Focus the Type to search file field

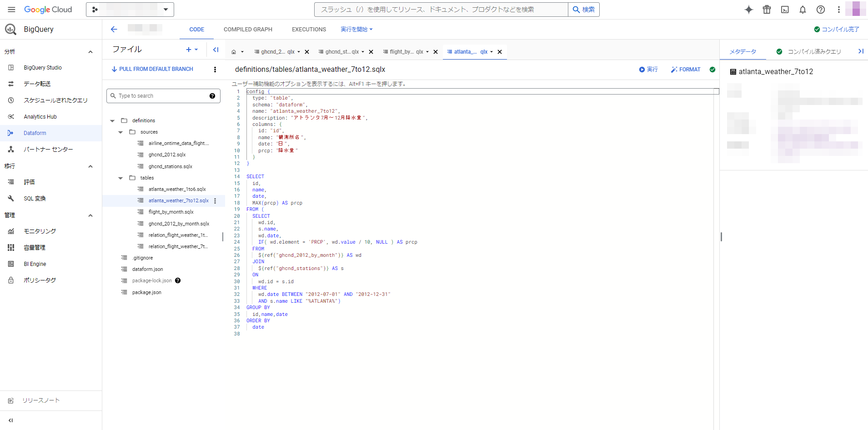tap(163, 96)
